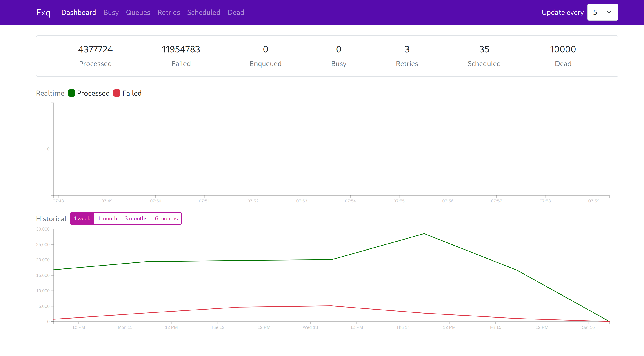The height and width of the screenshot is (356, 644).
Task: Open the Queues nav link
Action: click(x=138, y=13)
